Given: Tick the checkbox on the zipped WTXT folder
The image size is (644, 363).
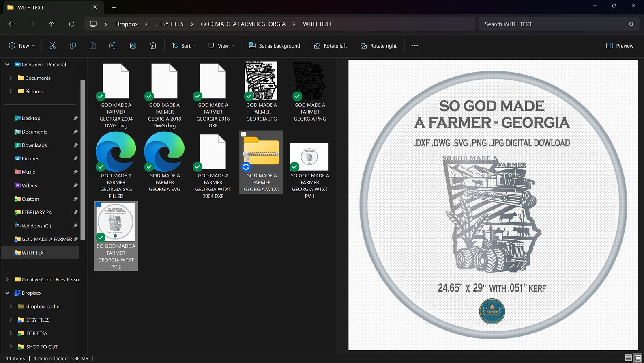Looking at the screenshot, I should [244, 134].
